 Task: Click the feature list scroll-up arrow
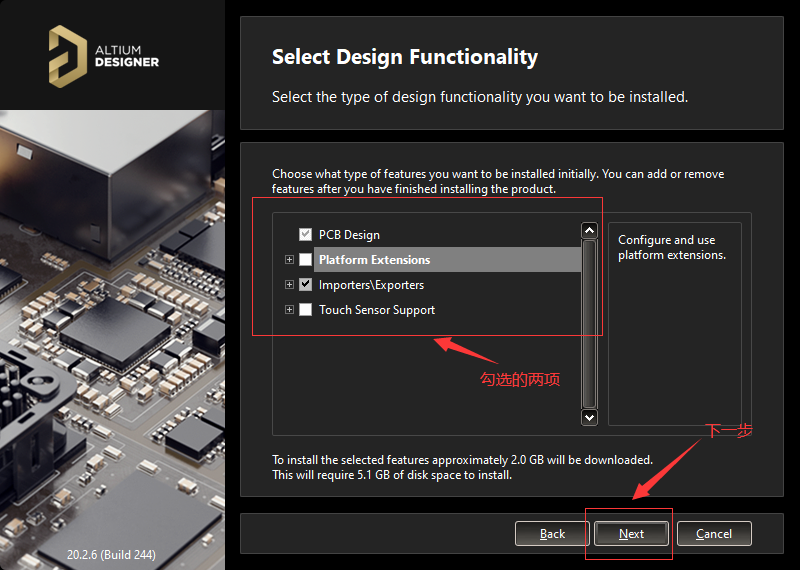(x=589, y=231)
